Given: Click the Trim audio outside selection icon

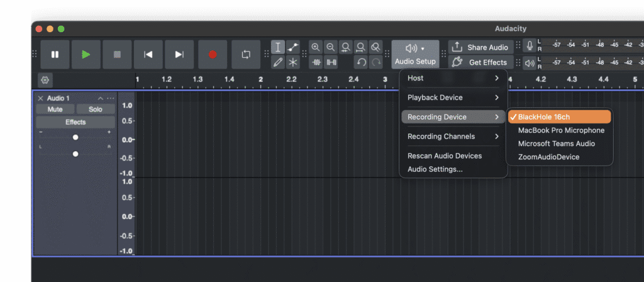Looking at the screenshot, I should click(316, 62).
